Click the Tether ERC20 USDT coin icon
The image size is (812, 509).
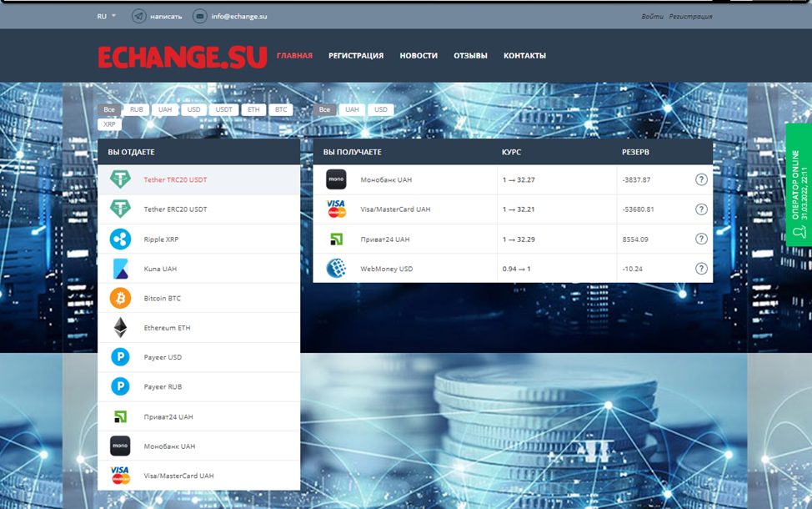click(120, 209)
